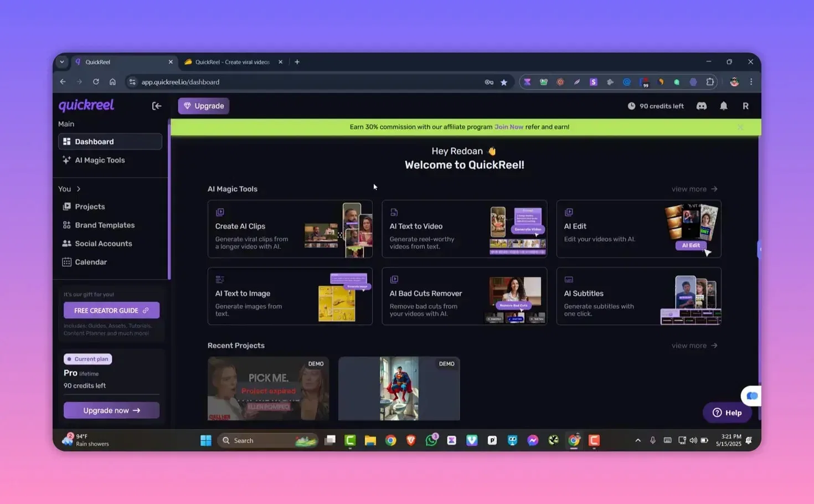Click the Upgrade button in the top bar

tap(203, 105)
